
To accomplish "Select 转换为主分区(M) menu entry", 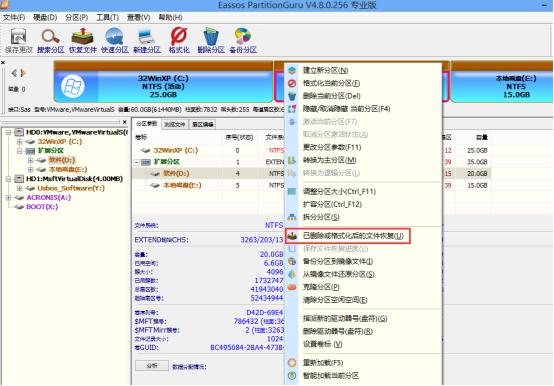I will (x=363, y=160).
